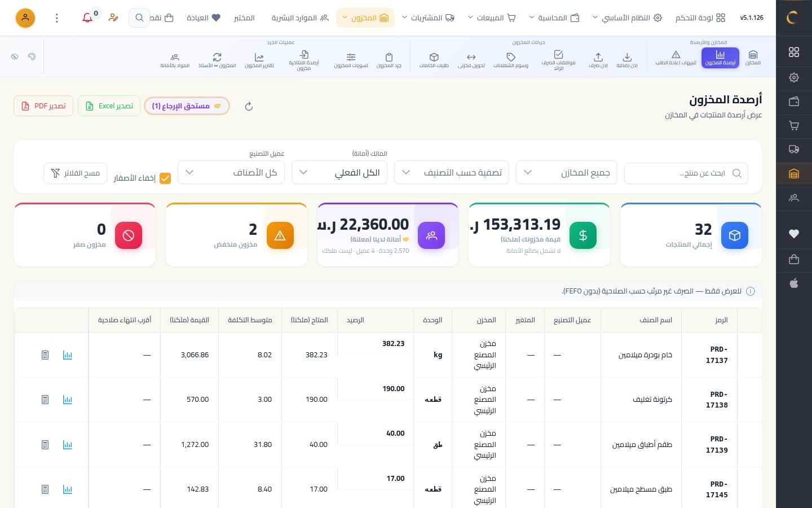Expand the المحاسبة top menu
The width and height of the screenshot is (812, 508).
coord(554,18)
